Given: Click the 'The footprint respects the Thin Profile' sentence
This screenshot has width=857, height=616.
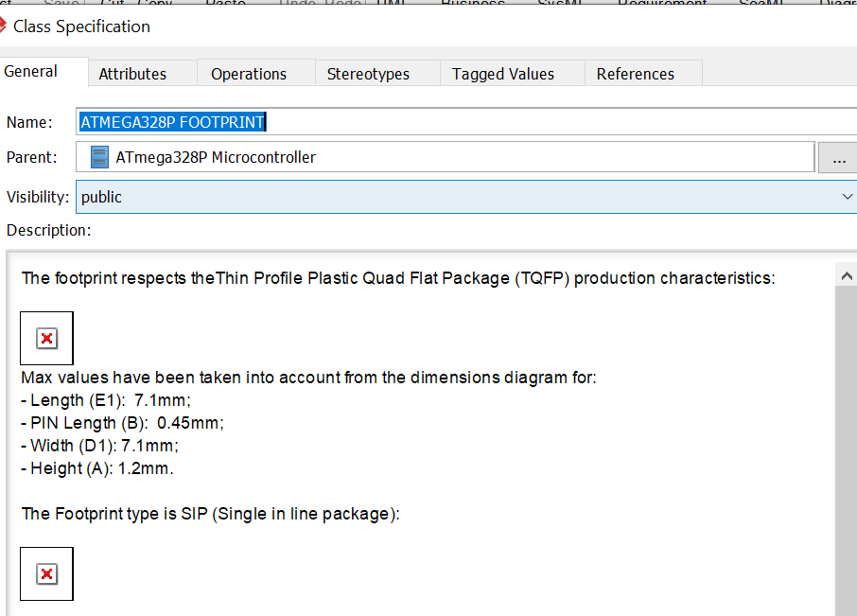Looking at the screenshot, I should point(398,278).
